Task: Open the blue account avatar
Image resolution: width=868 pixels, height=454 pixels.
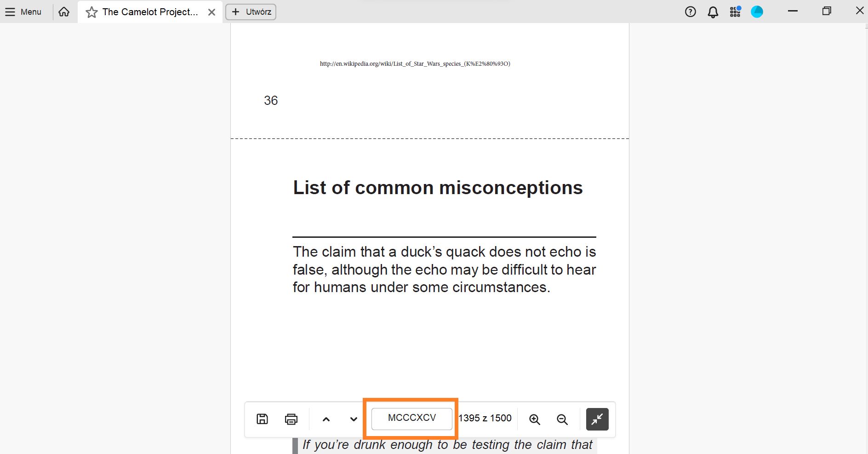Action: (757, 12)
